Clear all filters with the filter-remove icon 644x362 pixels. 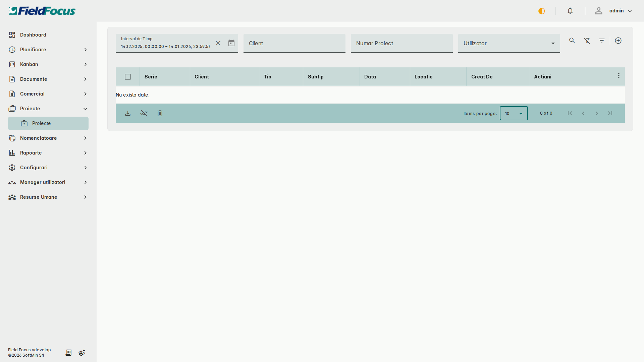(587, 41)
